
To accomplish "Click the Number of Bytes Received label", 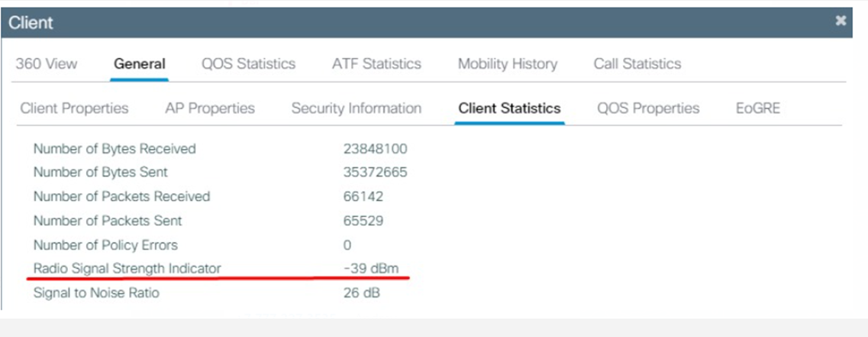I will coord(115,149).
